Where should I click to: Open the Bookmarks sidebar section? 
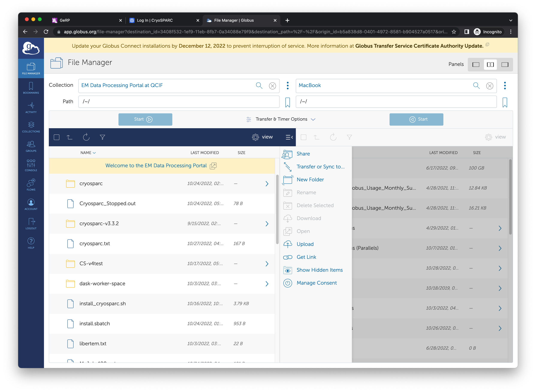[31, 88]
